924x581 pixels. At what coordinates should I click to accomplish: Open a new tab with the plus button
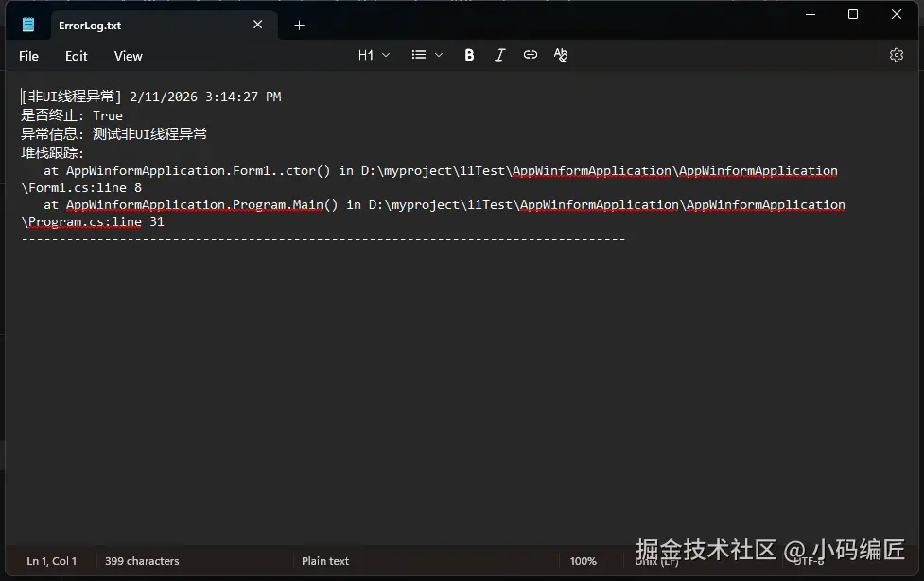300,25
